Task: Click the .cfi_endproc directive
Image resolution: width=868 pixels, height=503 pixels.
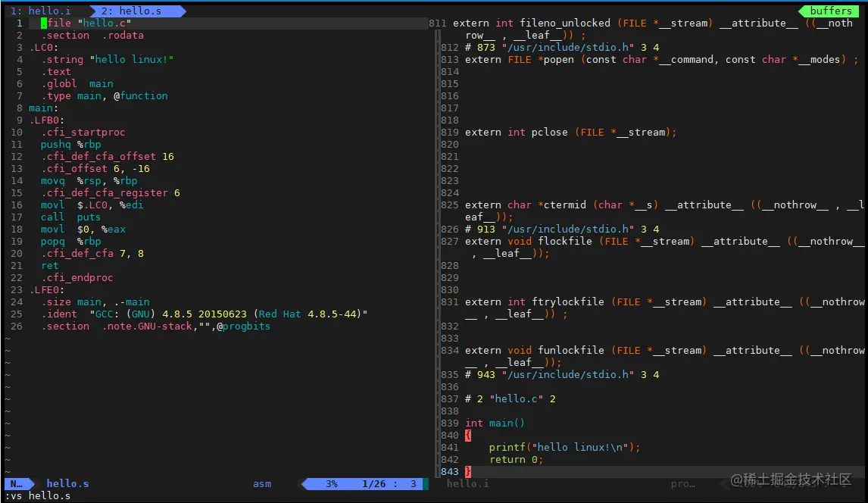Action: click(x=77, y=278)
